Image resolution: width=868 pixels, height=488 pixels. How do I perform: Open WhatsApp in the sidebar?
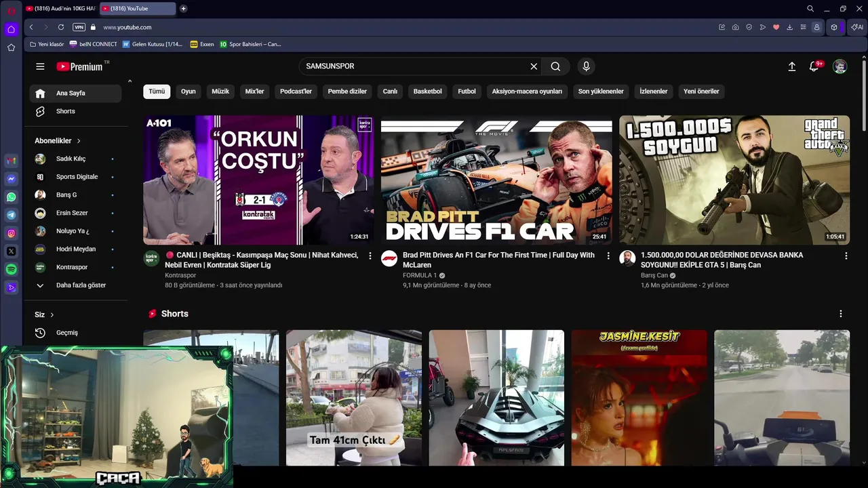click(12, 197)
